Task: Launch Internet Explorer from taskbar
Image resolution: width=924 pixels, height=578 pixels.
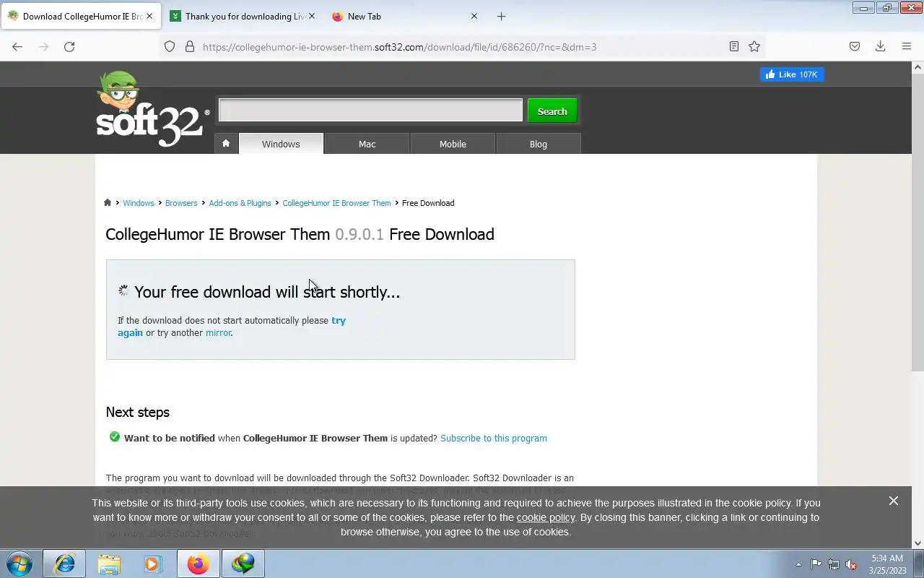Action: click(64, 564)
